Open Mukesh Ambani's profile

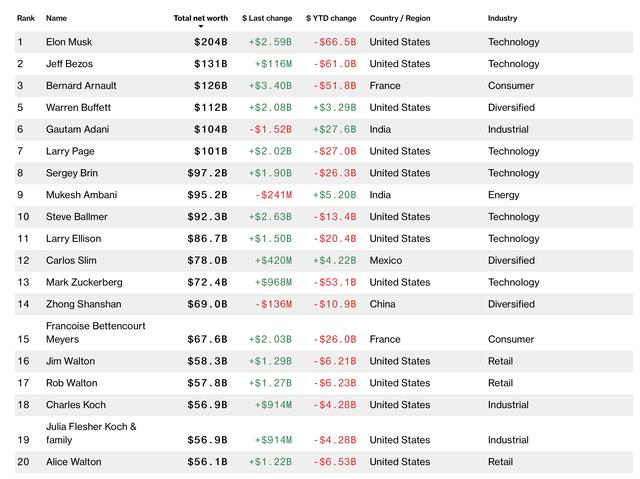tap(79, 195)
